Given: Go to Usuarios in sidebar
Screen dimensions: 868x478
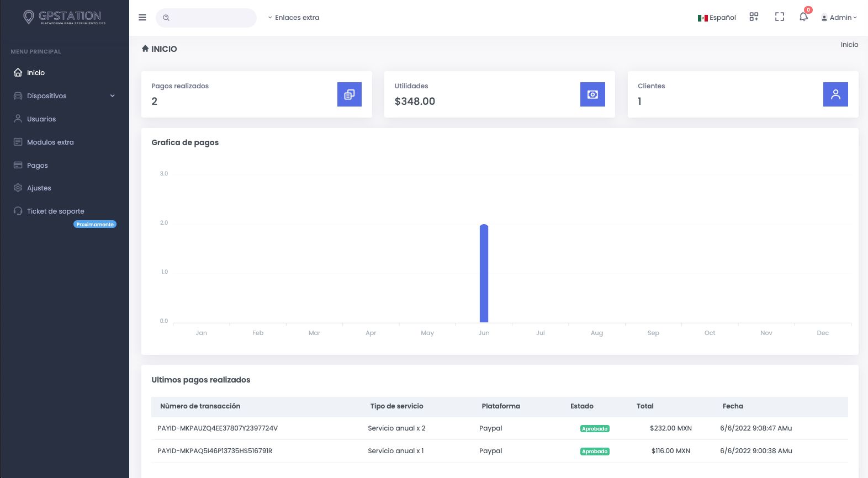Looking at the screenshot, I should click(x=41, y=119).
